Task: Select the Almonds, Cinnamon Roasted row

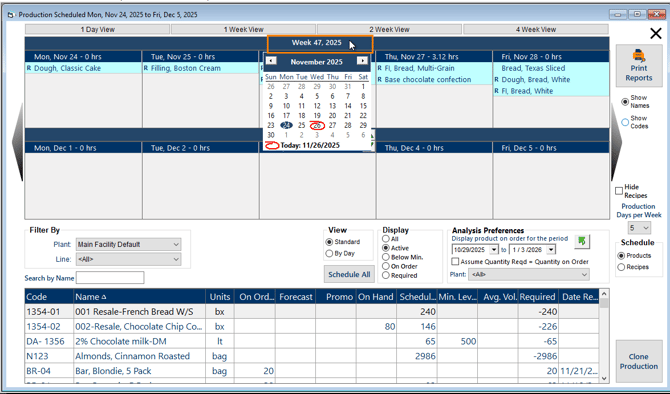Action: click(311, 356)
